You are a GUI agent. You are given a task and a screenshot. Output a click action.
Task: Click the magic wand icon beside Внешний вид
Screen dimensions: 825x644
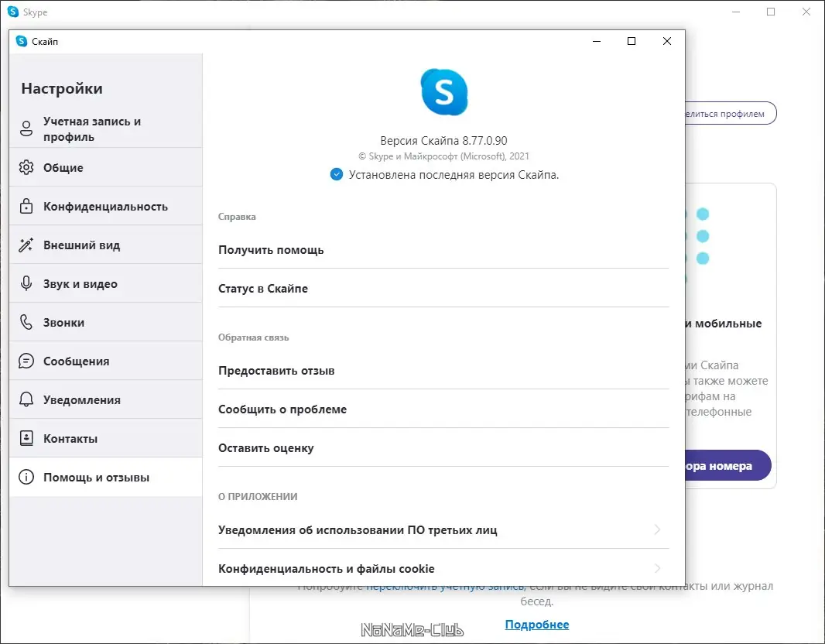(26, 245)
